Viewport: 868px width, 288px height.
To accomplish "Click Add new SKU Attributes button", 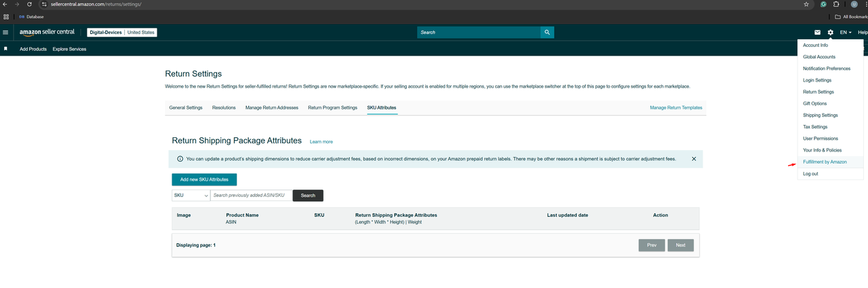I will click(204, 179).
